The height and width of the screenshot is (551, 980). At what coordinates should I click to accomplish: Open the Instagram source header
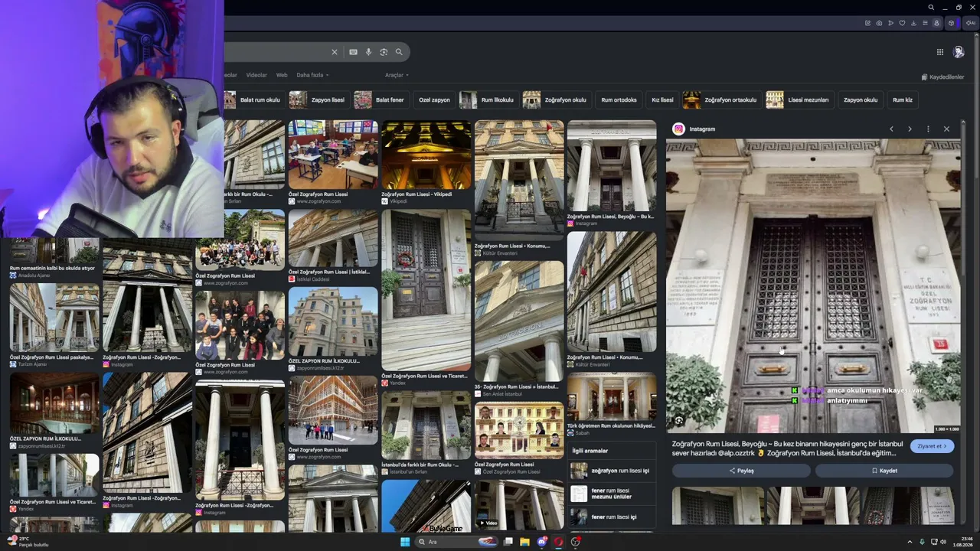(694, 129)
